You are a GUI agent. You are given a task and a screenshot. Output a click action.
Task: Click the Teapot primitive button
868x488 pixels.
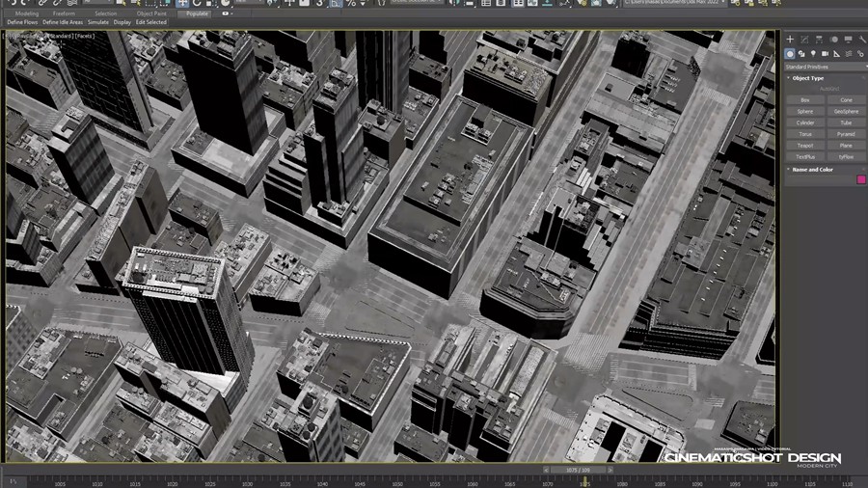(x=804, y=146)
